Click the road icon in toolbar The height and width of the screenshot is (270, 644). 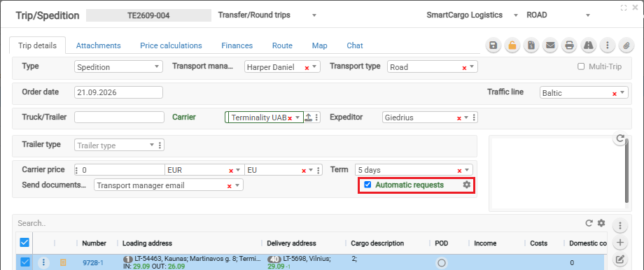coord(588,45)
